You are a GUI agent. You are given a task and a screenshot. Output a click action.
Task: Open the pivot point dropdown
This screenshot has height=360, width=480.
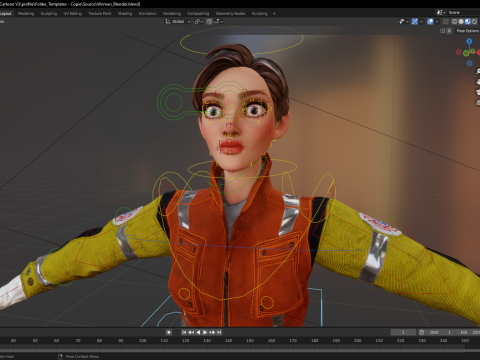(199, 21)
